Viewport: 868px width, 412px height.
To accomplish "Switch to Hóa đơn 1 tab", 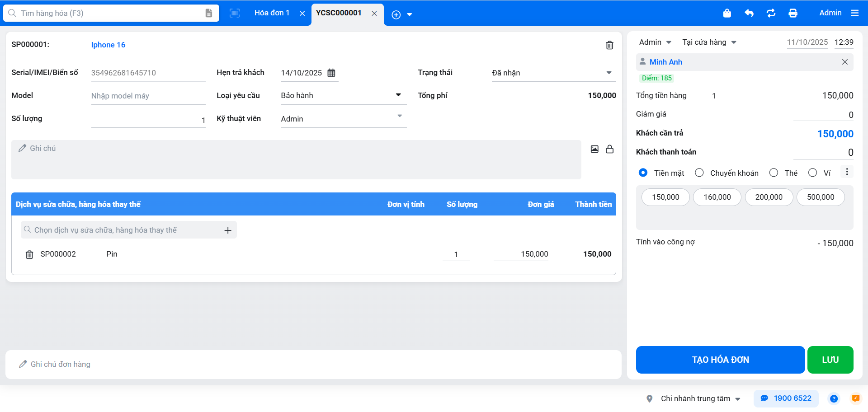I will click(x=272, y=13).
